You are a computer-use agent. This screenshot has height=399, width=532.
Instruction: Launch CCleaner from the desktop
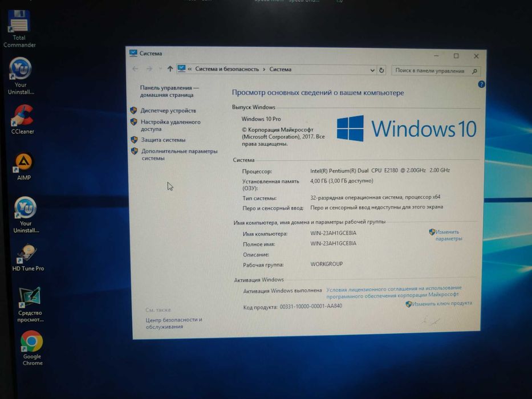click(x=22, y=119)
